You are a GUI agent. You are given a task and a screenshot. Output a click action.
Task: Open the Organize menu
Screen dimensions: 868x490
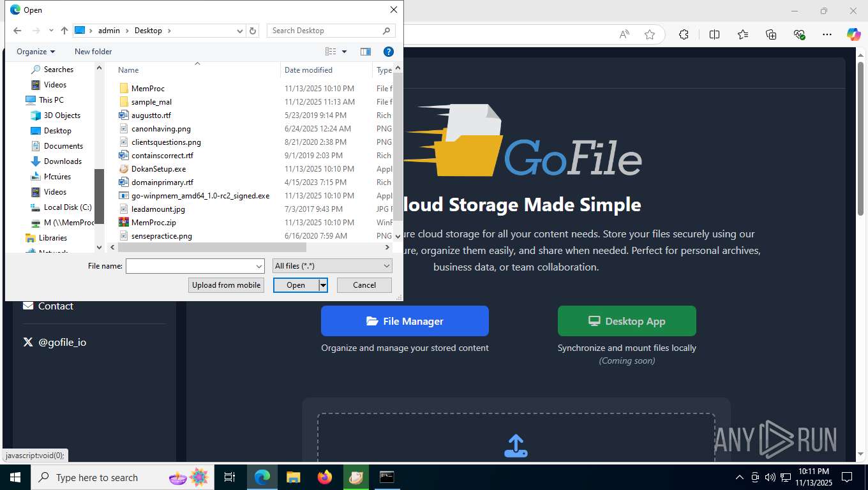tap(36, 52)
